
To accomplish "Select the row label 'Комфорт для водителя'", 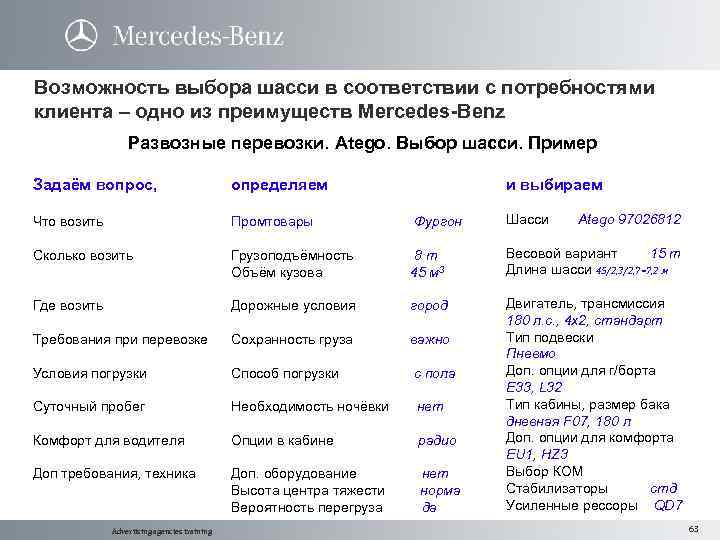I will pyautogui.click(x=109, y=440).
